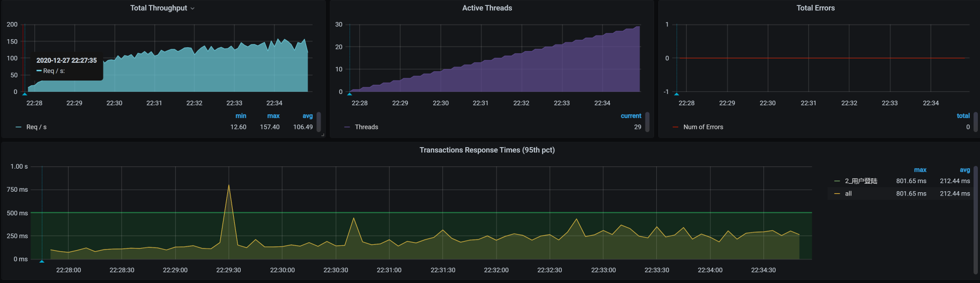Click the Transactions Response Times panel title
The width and height of the screenshot is (980, 283).
(487, 150)
